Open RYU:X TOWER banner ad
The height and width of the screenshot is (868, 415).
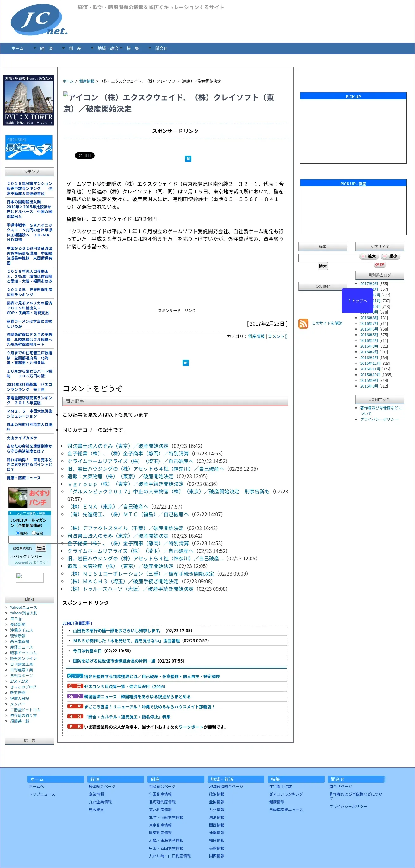(x=29, y=100)
